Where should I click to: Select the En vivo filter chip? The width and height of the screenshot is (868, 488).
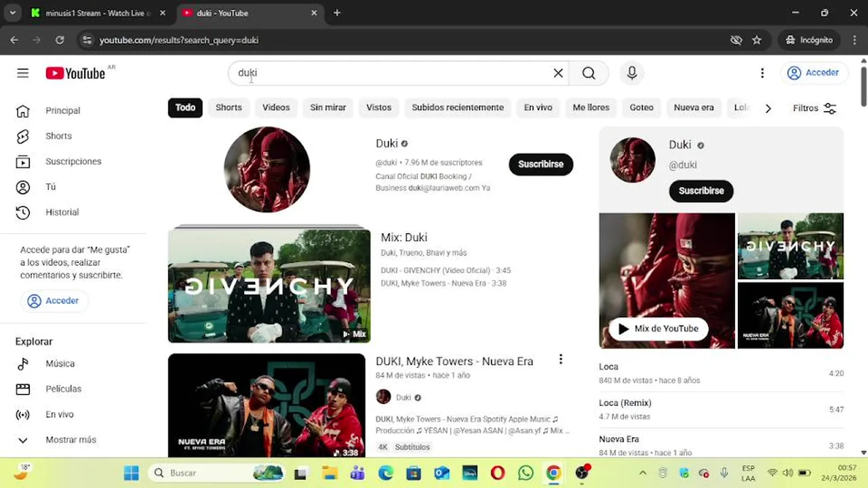(x=538, y=108)
